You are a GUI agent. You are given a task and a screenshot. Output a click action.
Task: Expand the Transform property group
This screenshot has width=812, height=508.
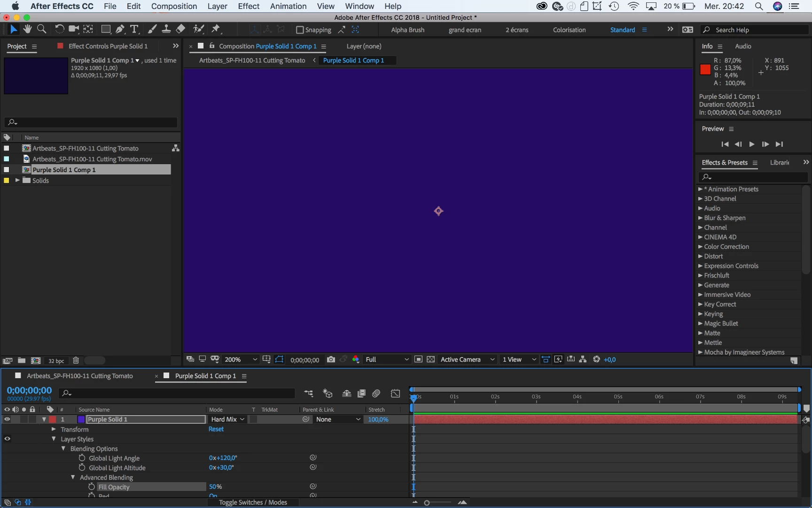click(54, 429)
